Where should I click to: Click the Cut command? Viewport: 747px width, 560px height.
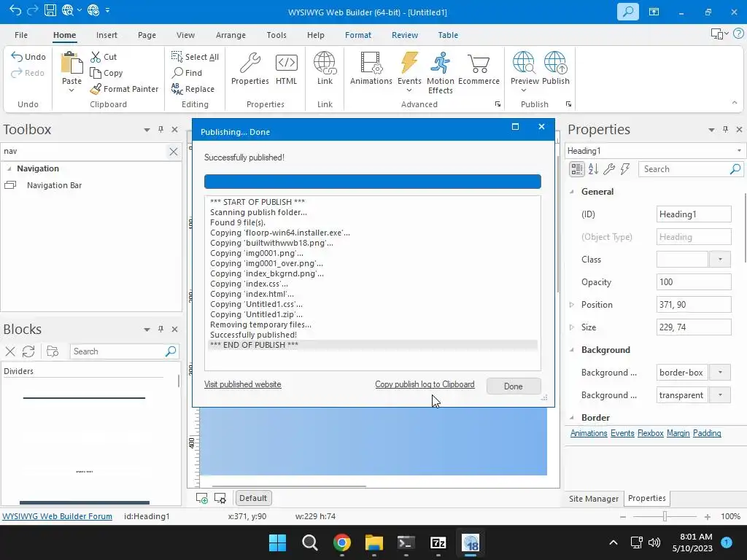[104, 57]
